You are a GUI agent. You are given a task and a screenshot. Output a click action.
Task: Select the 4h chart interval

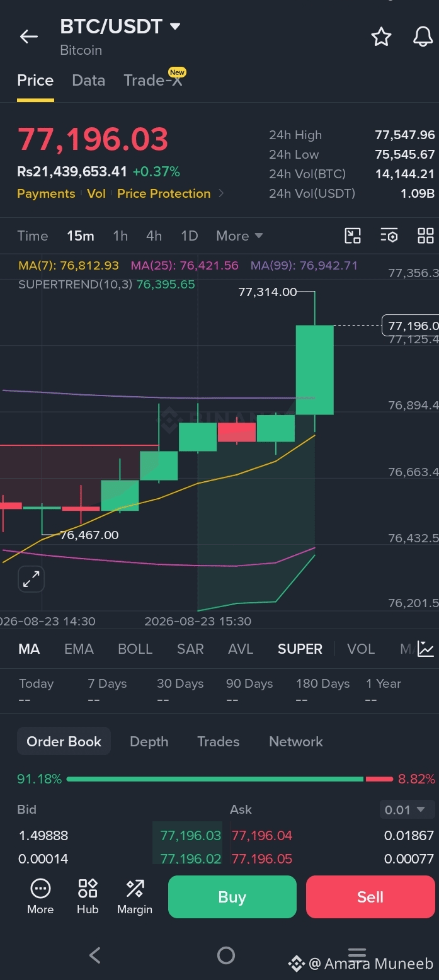point(154,236)
